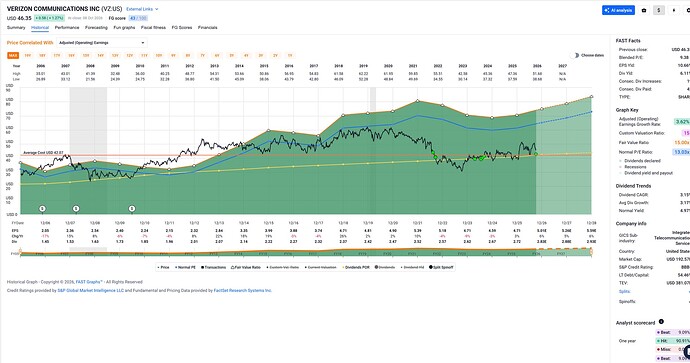Toggle Fair Value Ratio legend item
The image size is (690, 363).
[x=246, y=267]
